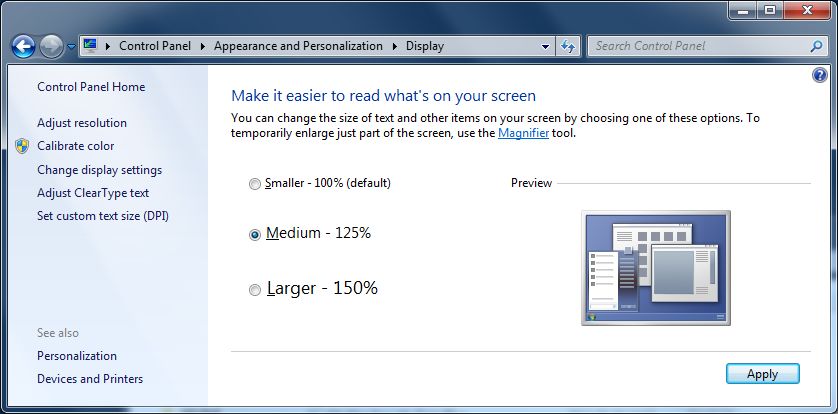Image resolution: width=838 pixels, height=414 pixels.
Task: Click the Forward navigation arrow button
Action: click(50, 46)
